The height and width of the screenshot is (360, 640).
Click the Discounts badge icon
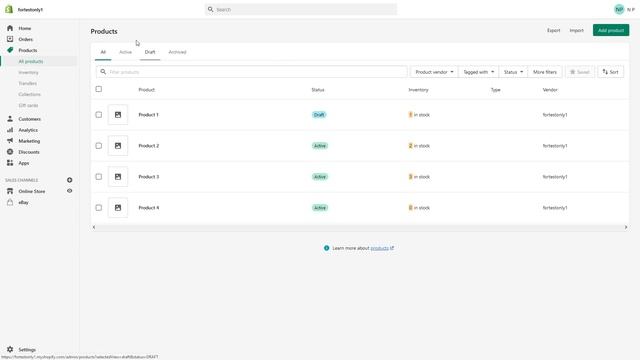coord(10,152)
